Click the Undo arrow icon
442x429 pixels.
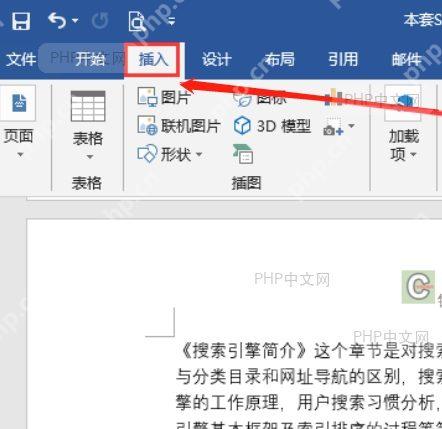point(57,20)
